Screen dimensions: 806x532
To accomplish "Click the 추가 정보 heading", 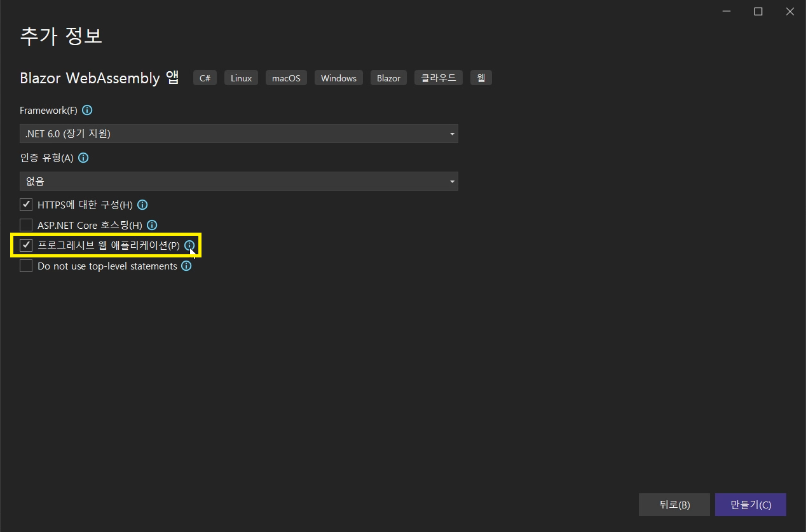I will pos(61,35).
